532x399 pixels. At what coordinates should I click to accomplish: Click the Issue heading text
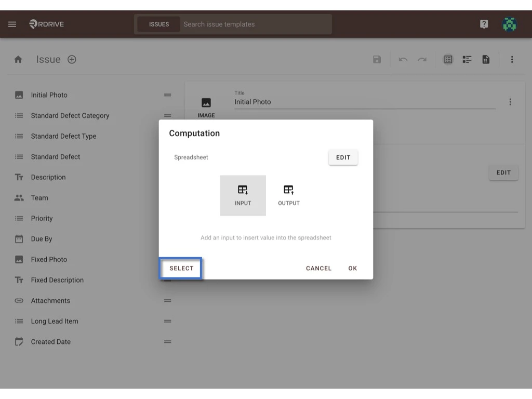(48, 60)
